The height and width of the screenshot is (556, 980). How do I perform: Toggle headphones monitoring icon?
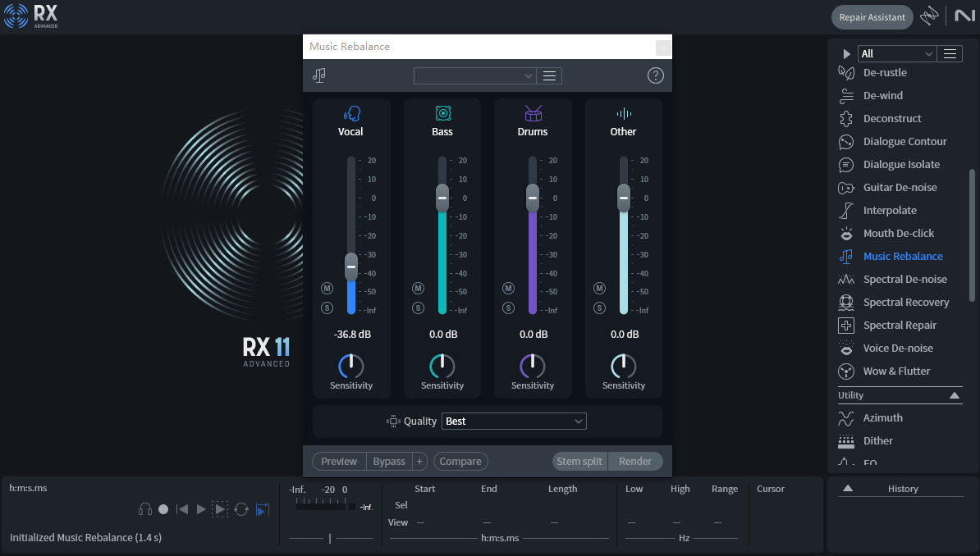[x=145, y=510]
